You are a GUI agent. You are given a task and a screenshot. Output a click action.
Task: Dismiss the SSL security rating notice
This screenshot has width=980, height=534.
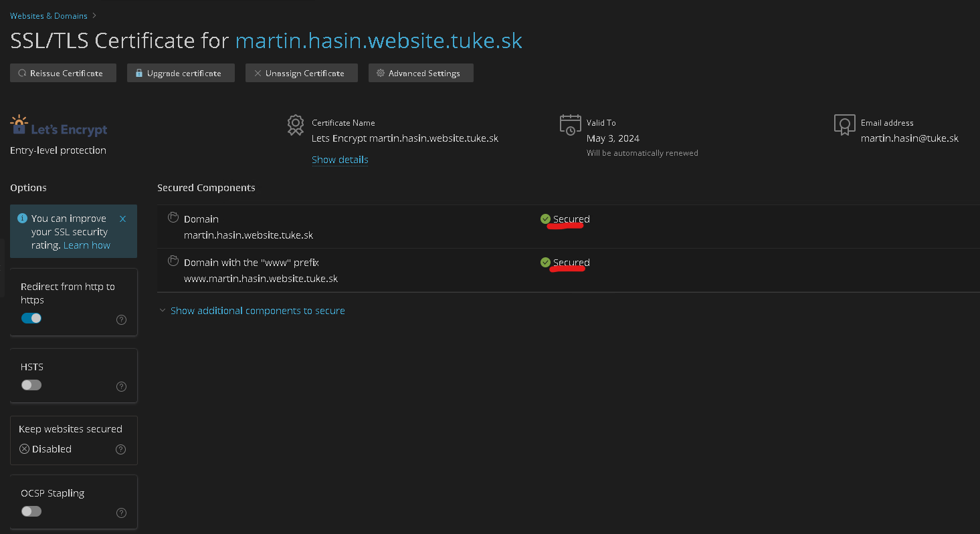(x=122, y=219)
